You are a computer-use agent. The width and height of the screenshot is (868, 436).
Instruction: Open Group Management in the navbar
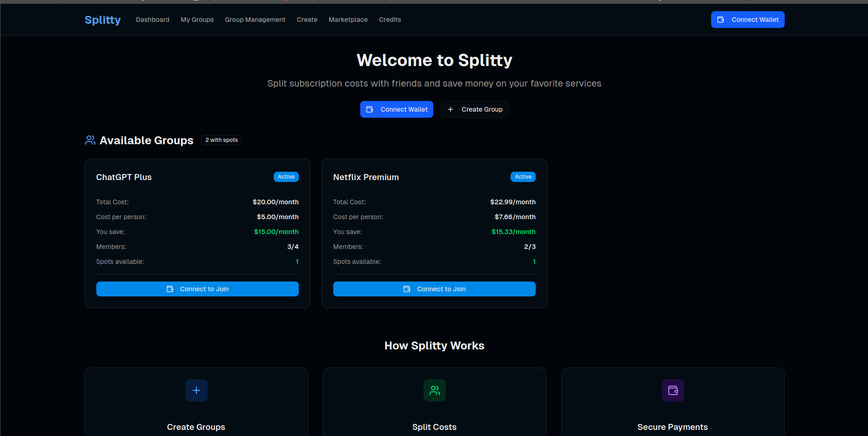pyautogui.click(x=255, y=20)
